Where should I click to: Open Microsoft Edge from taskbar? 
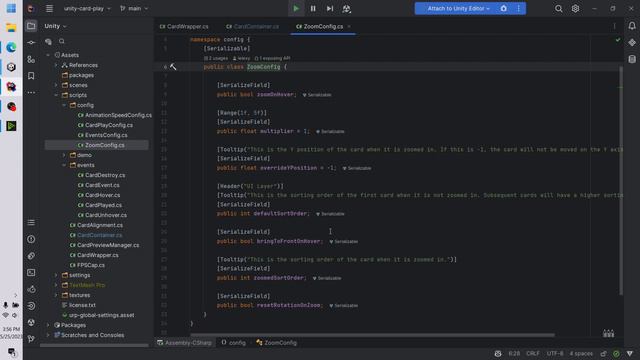point(11,47)
